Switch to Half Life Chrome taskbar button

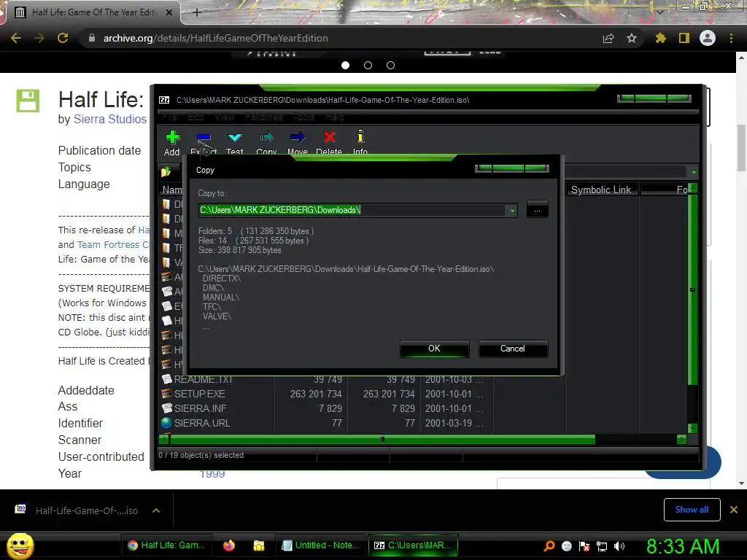(167, 545)
